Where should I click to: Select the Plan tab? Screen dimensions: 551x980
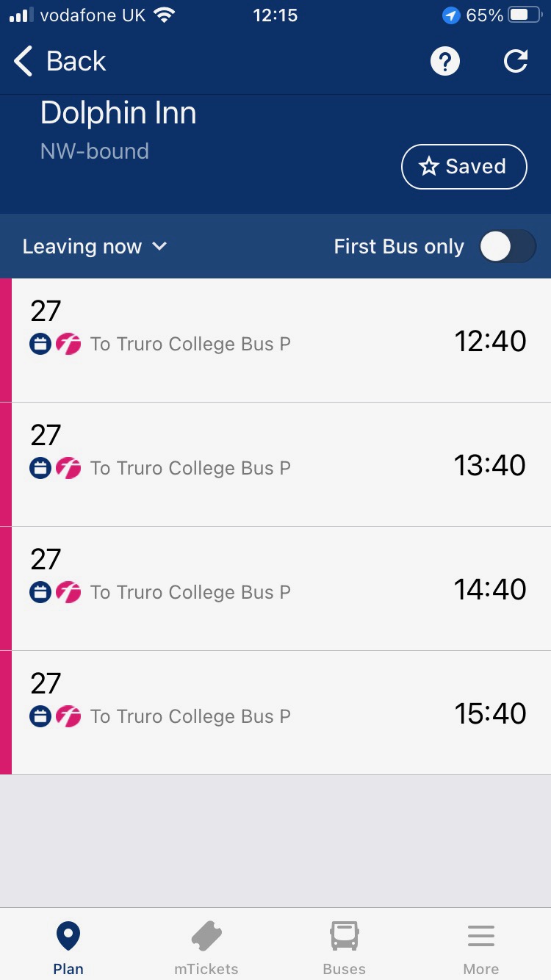pyautogui.click(x=68, y=946)
